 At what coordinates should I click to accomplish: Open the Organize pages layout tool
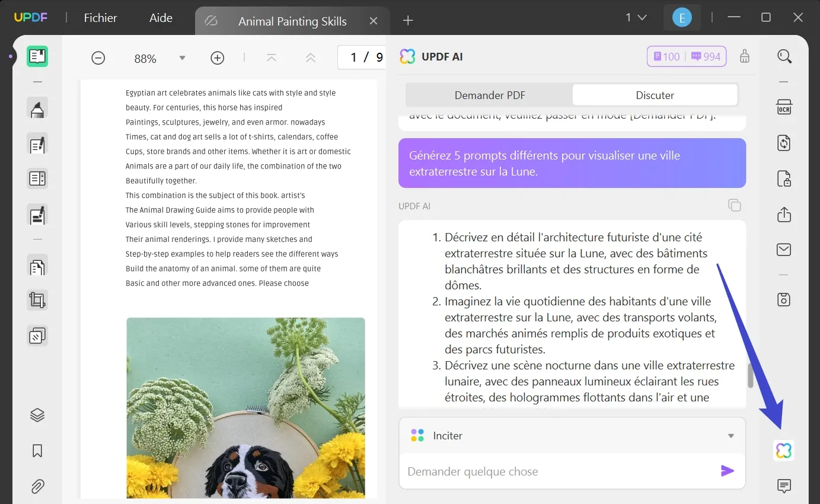tap(37, 178)
